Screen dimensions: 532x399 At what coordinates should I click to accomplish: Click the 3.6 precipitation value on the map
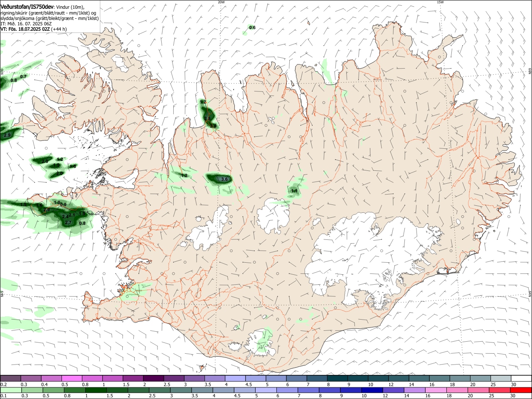point(225,179)
